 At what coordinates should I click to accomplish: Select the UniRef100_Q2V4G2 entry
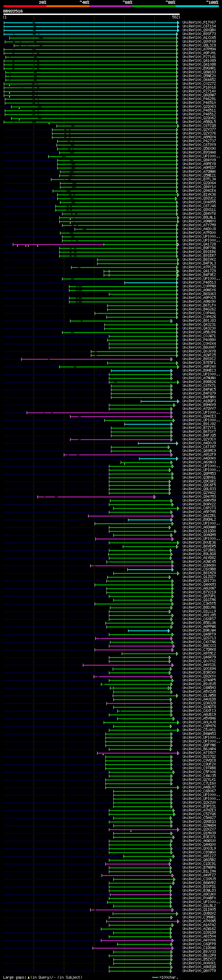coord(199,493)
